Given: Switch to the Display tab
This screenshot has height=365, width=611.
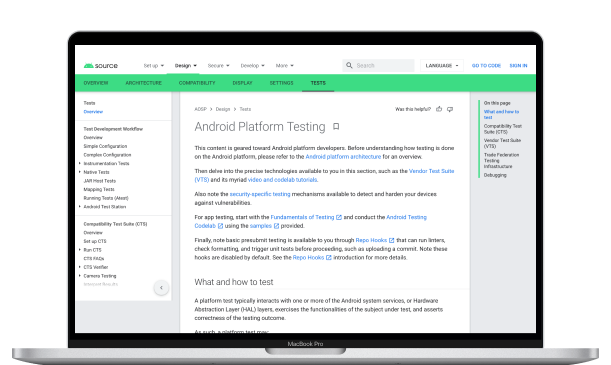Looking at the screenshot, I should pyautogui.click(x=242, y=83).
